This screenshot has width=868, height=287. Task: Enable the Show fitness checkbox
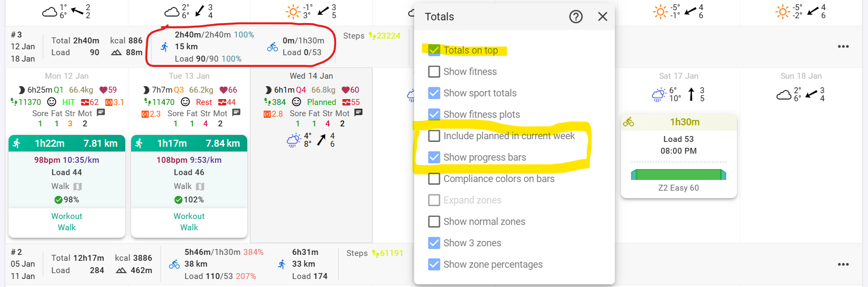pos(435,72)
